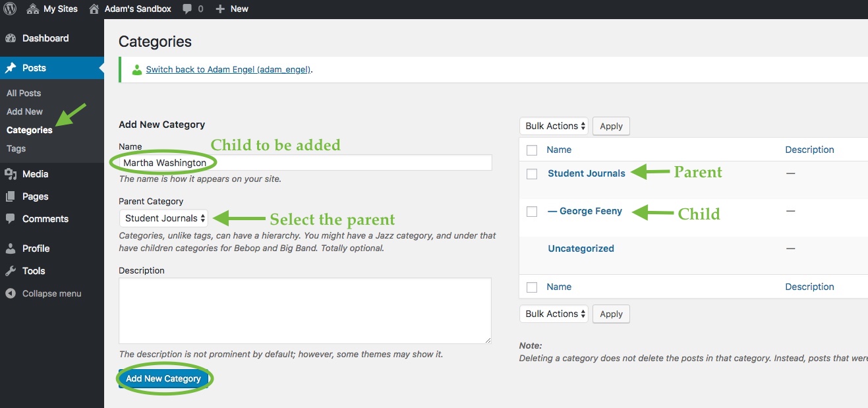Viewport: 868px width, 408px height.
Task: Open My Sites network icon
Action: (33, 9)
